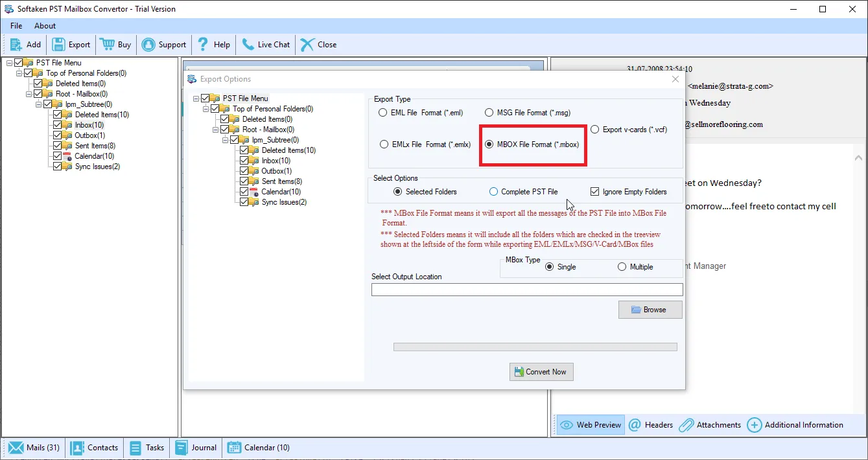This screenshot has height=460, width=868.
Task: Click the conversion progress bar
Action: pos(535,347)
